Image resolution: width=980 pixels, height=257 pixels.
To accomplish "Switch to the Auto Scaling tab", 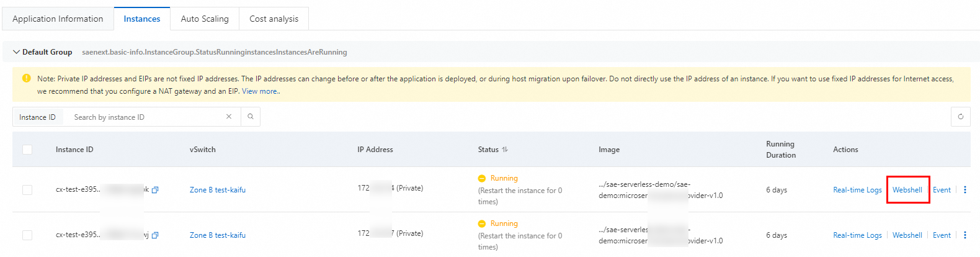I will tap(205, 19).
